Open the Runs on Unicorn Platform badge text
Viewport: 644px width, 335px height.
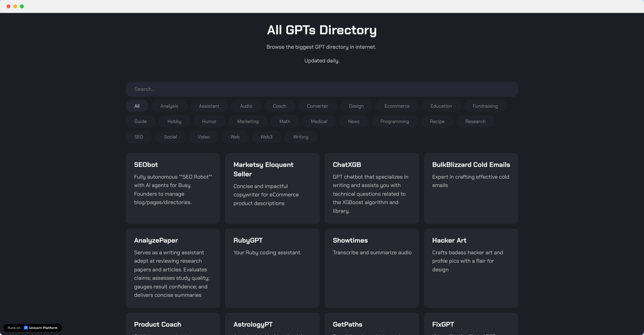click(x=33, y=328)
